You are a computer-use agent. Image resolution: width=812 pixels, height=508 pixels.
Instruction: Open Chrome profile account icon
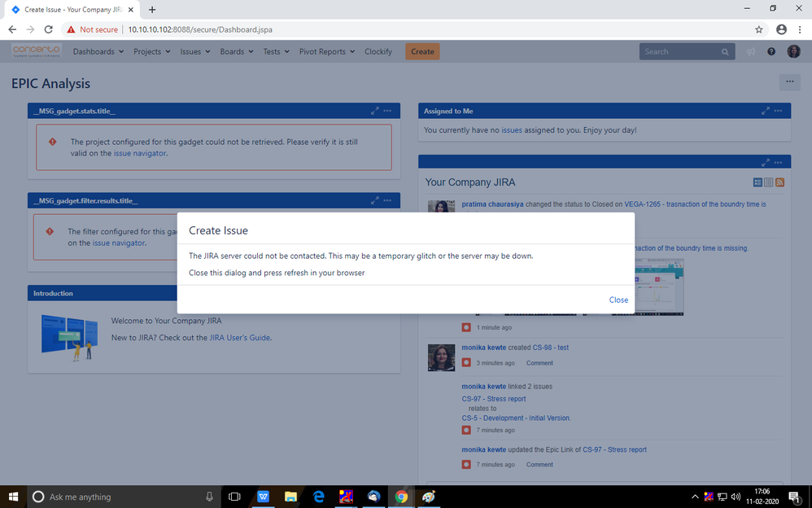coord(781,29)
